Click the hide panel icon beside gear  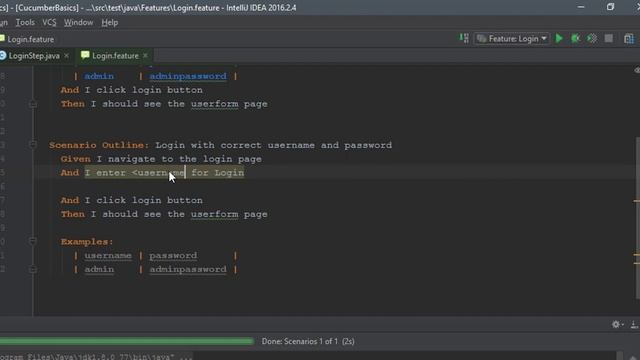(x=634, y=324)
